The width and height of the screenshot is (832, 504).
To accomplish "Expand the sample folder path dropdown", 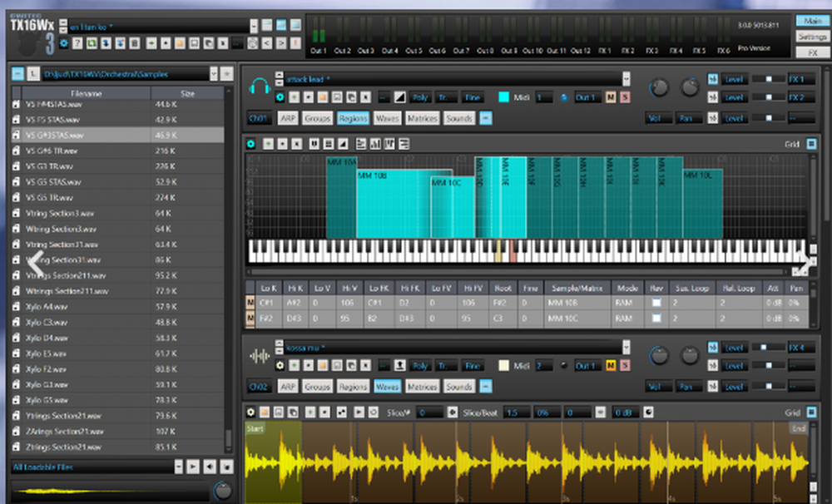I will click(x=215, y=73).
